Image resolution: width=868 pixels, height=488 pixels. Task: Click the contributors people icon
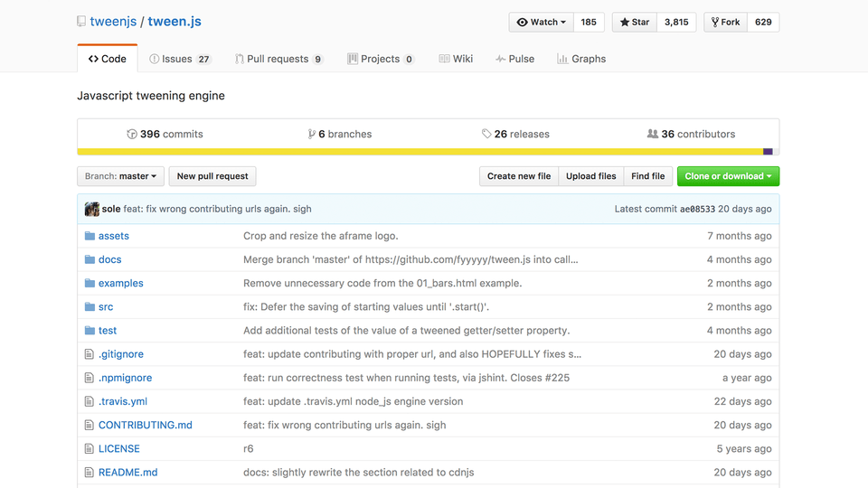pos(653,134)
